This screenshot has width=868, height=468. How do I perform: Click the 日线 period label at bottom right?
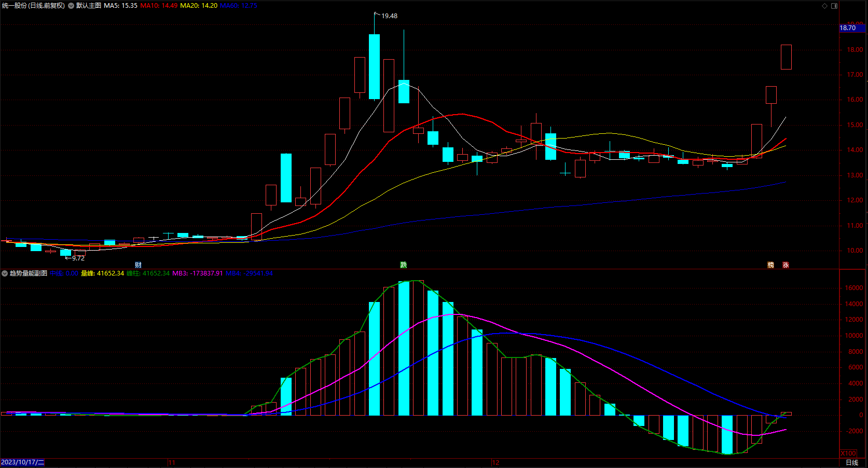pos(852,462)
